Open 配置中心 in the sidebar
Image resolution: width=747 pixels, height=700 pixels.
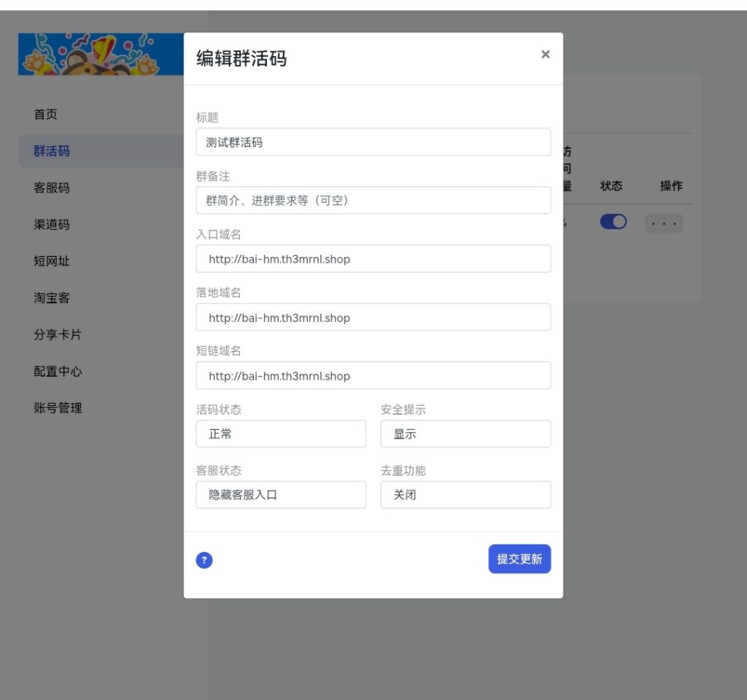[x=58, y=372]
